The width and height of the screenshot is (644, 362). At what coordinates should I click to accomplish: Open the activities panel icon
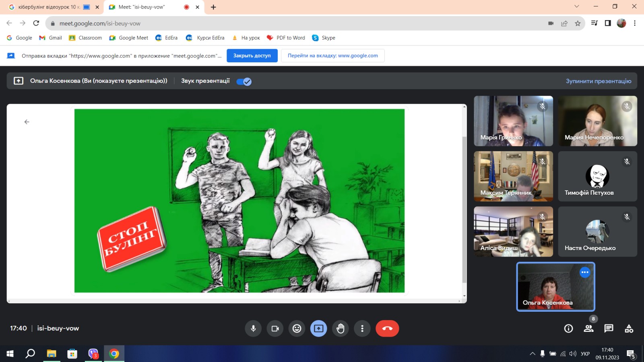[x=629, y=329]
